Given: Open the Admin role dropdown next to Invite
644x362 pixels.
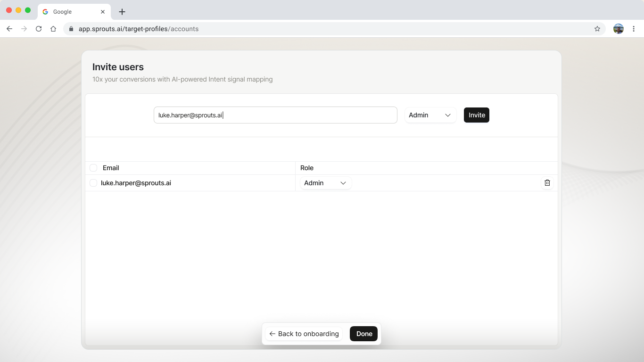Looking at the screenshot, I should click(430, 115).
